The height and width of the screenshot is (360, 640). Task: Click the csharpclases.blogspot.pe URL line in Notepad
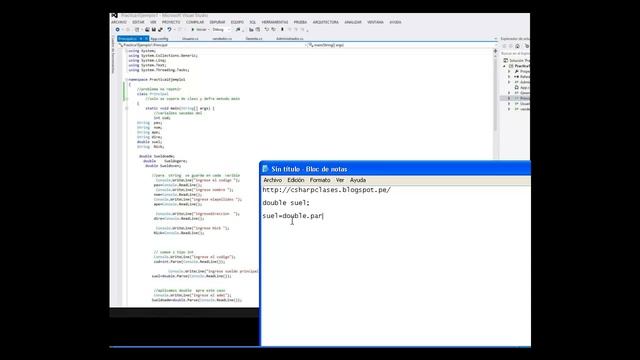(x=327, y=190)
